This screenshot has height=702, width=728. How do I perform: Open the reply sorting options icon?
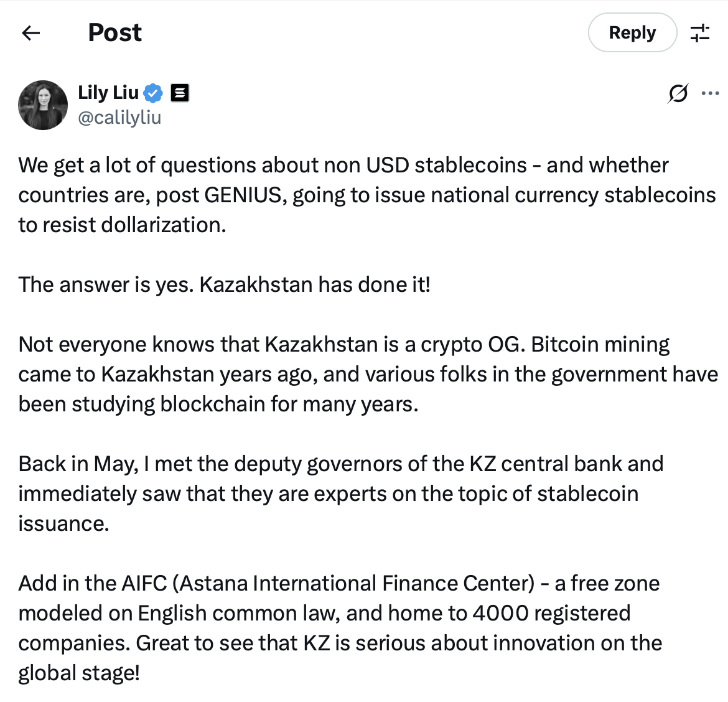point(700,33)
